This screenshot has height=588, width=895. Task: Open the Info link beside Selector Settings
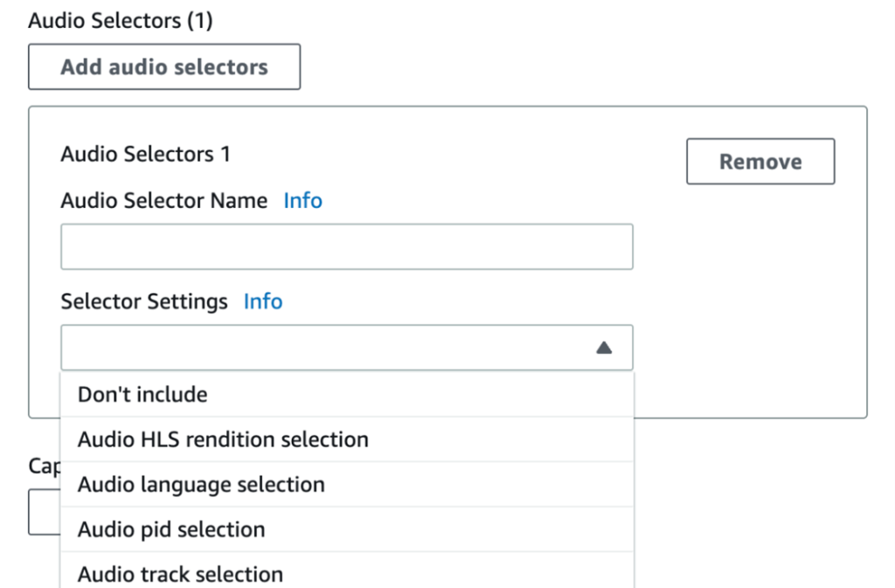[x=262, y=301]
